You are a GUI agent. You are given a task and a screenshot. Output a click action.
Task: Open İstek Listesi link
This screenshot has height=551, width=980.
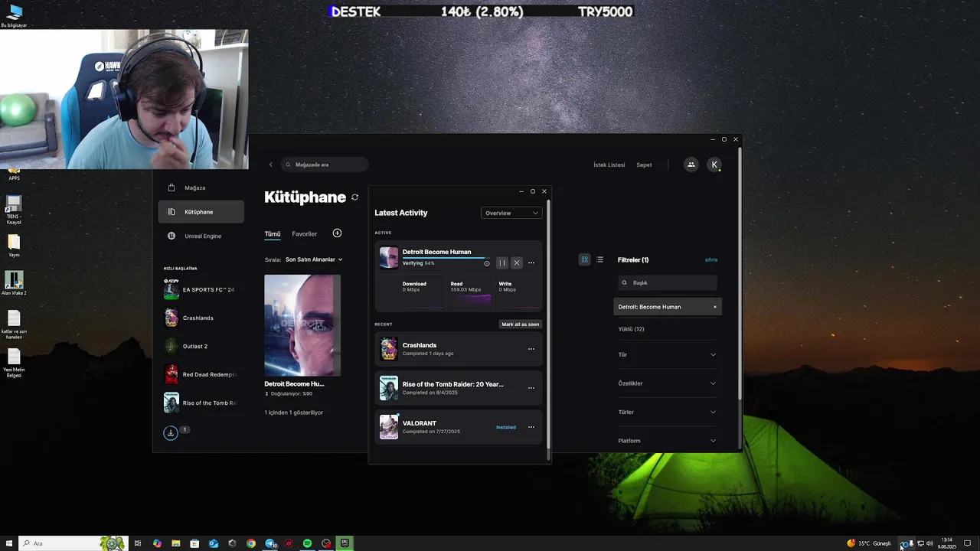click(609, 165)
